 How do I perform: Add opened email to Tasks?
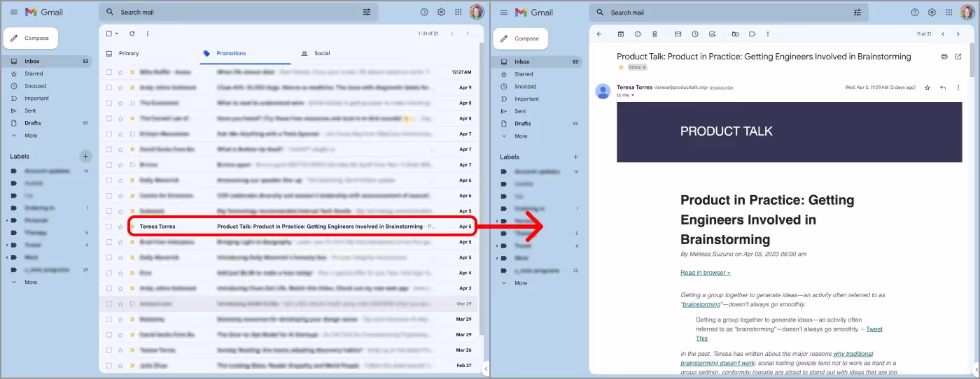pos(712,34)
